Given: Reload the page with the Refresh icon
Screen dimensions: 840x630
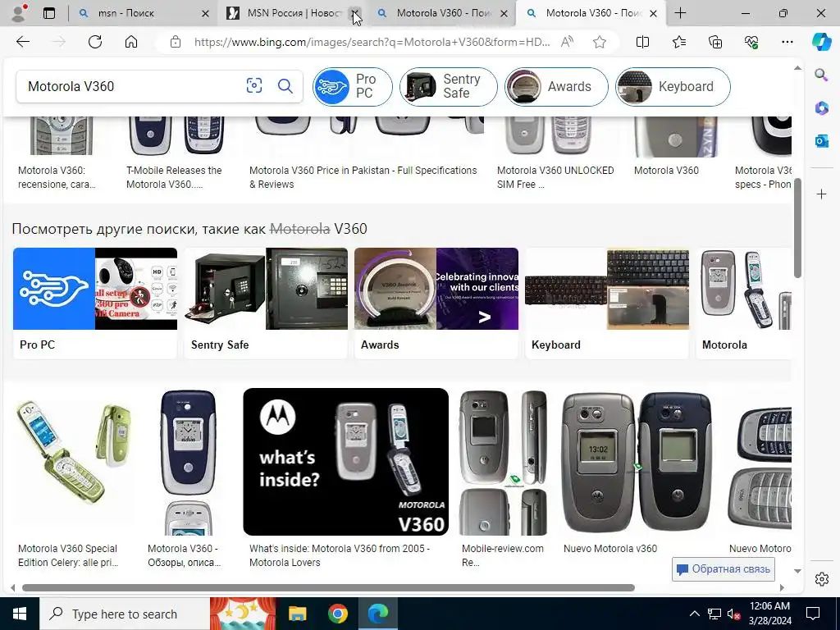Looking at the screenshot, I should pyautogui.click(x=95, y=42).
